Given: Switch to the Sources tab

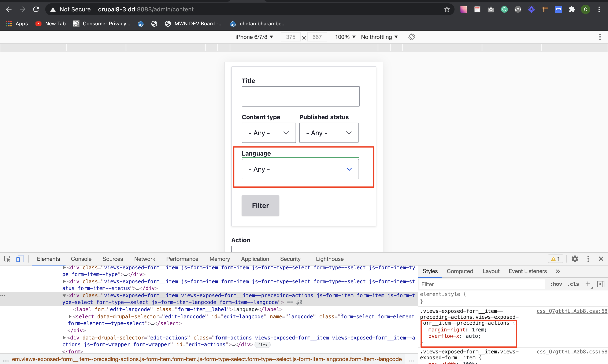Looking at the screenshot, I should (113, 259).
